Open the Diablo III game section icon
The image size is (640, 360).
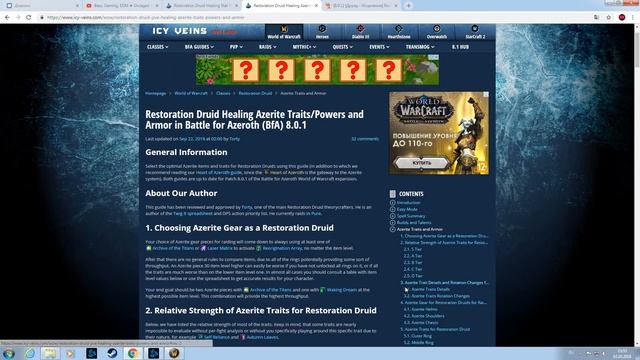360,32
